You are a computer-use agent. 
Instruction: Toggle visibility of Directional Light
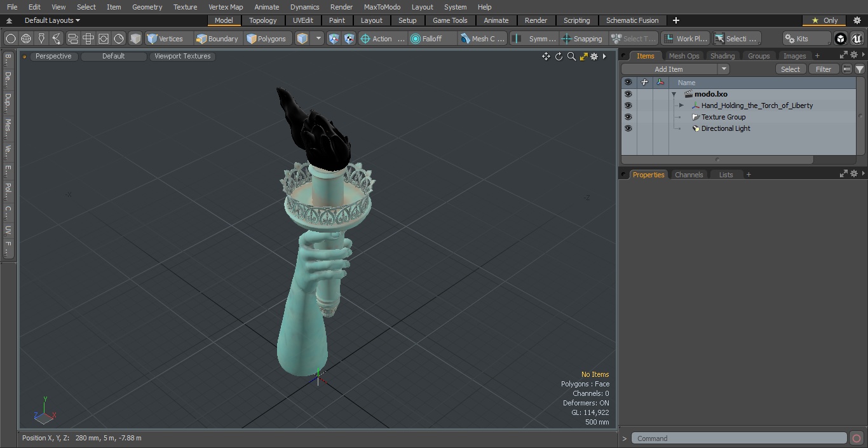[628, 128]
